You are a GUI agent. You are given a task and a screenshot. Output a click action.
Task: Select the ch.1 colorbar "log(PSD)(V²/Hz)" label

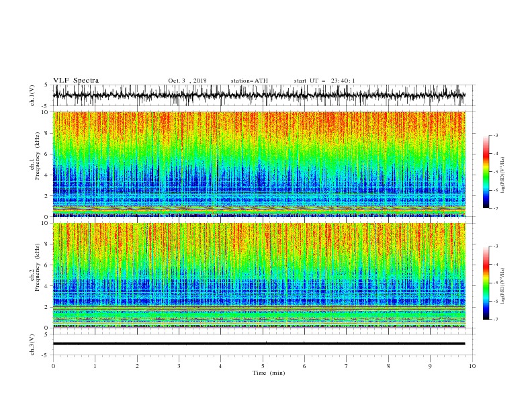[503, 175]
